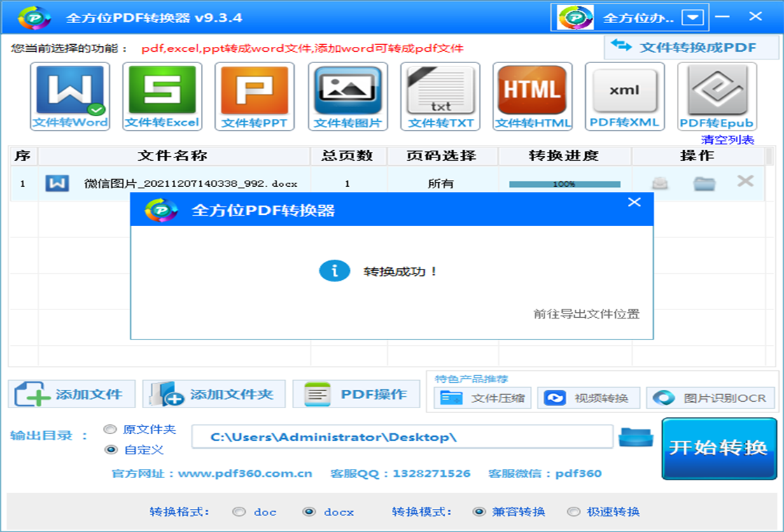Click the 开始转换 button
784x532 pixels.
(719, 449)
